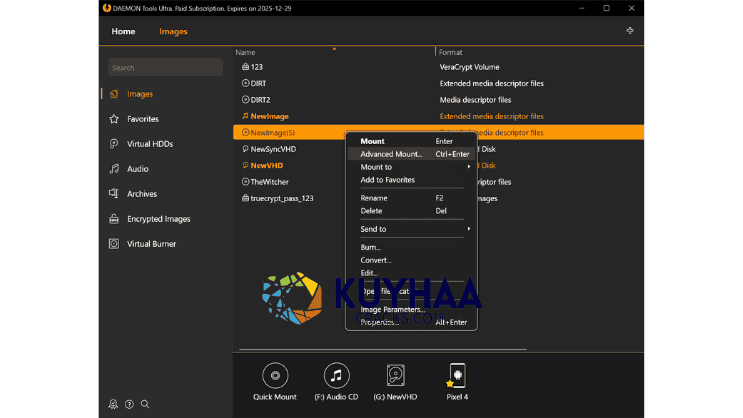Screen dimensions: 743x418
Task: Close the DAEMON Tools window
Action: click(632, 8)
